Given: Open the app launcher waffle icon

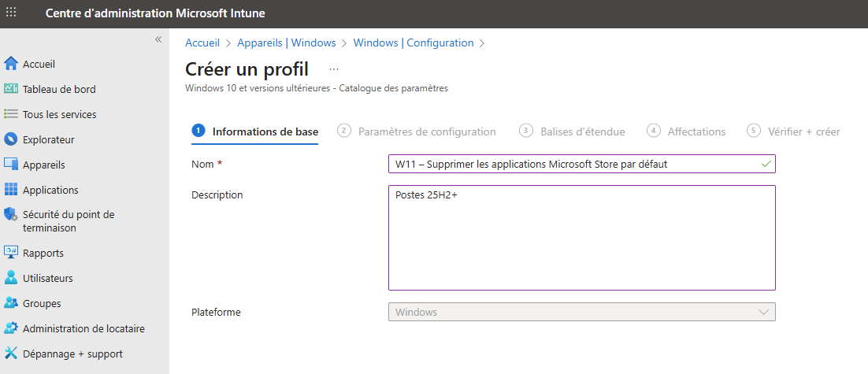Looking at the screenshot, I should pos(11,12).
